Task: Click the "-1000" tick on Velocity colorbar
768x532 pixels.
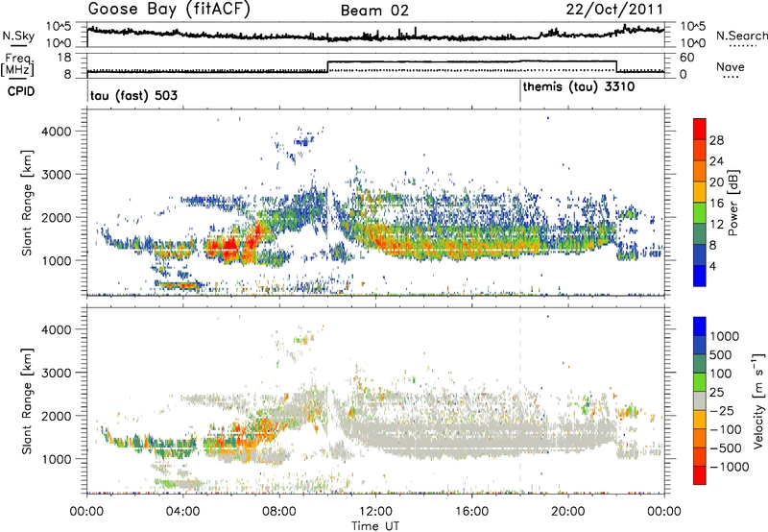Action: 729,467
